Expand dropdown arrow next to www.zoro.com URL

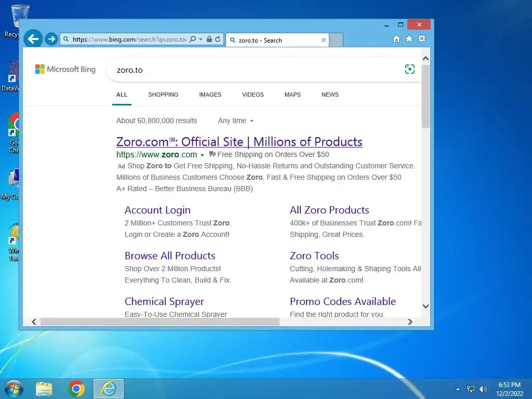[202, 155]
